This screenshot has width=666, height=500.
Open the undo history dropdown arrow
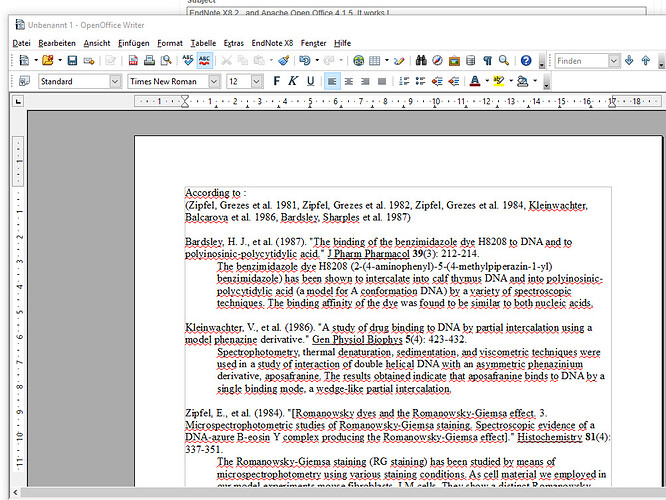coord(317,60)
